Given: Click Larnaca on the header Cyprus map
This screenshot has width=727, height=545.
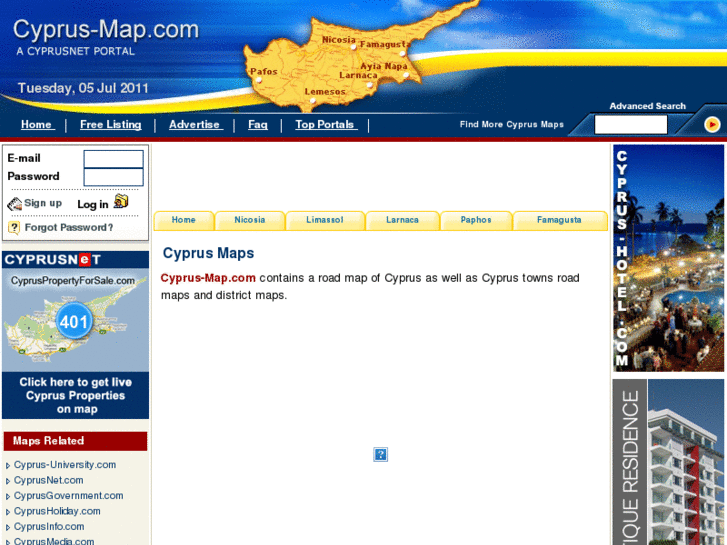Looking at the screenshot, I should coord(358,75).
